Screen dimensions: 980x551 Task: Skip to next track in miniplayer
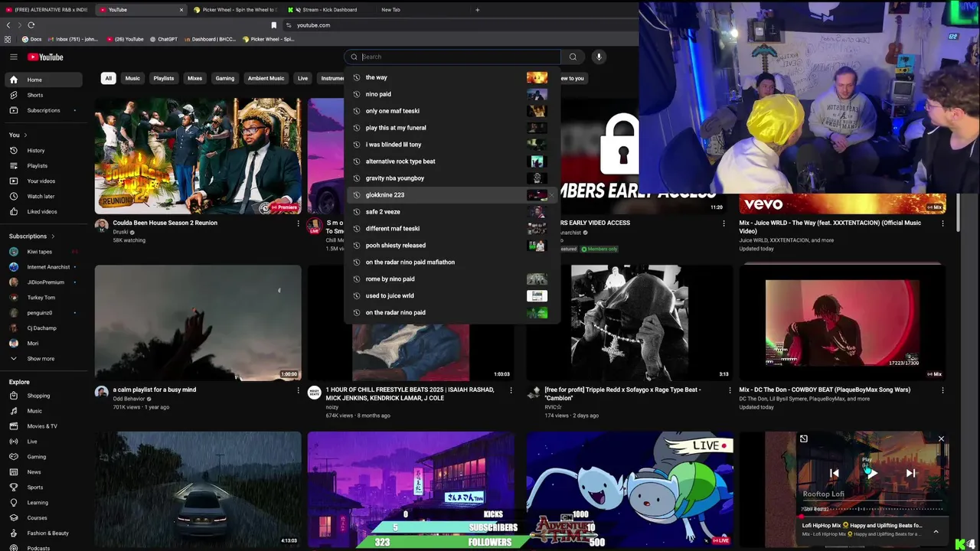(x=910, y=473)
